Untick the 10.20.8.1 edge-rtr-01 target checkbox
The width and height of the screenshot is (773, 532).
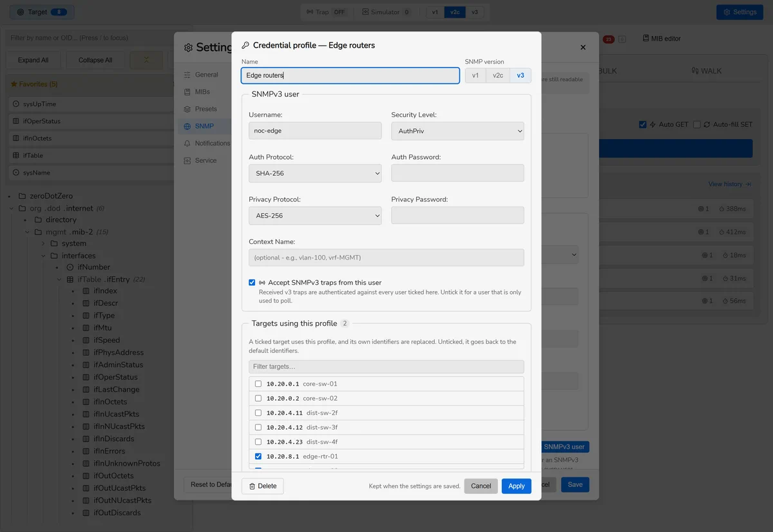258,457
